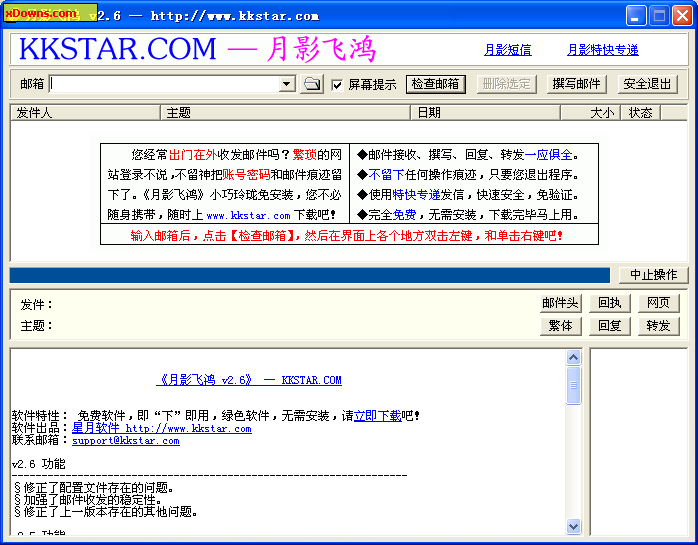This screenshot has width=698, height=545.
Task: Click the 邮件接收、撰写 bullet line
Action: (468, 155)
